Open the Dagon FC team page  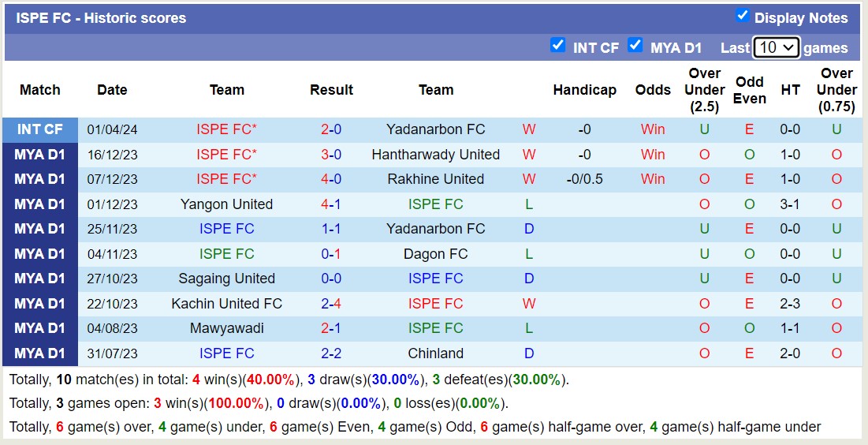point(435,254)
